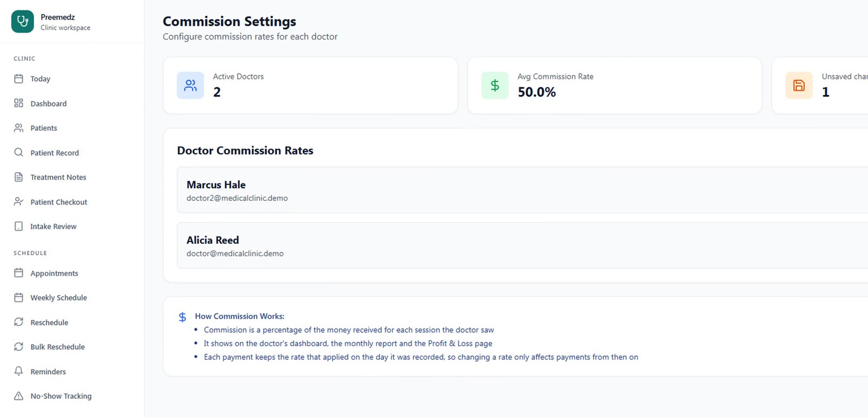
Task: Go to Reminders
Action: (72, 371)
